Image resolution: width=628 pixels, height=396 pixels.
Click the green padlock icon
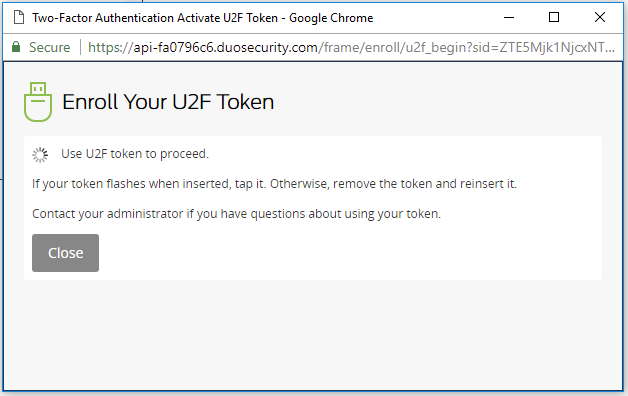(16, 47)
